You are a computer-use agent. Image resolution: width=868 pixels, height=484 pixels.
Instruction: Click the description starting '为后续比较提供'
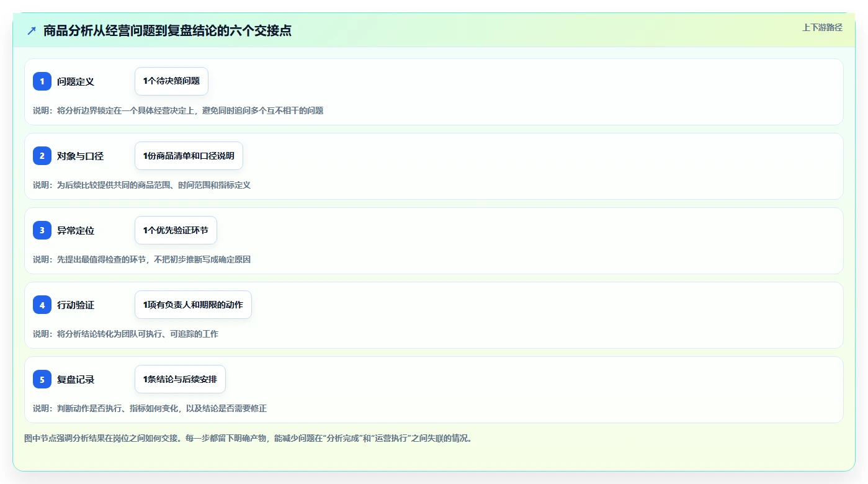tap(141, 185)
